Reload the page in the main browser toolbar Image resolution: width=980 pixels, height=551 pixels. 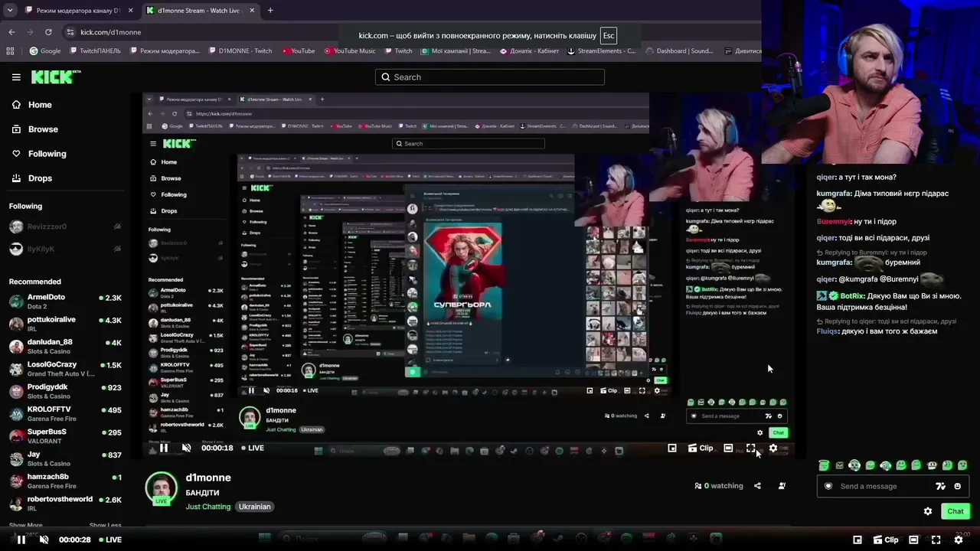48,32
